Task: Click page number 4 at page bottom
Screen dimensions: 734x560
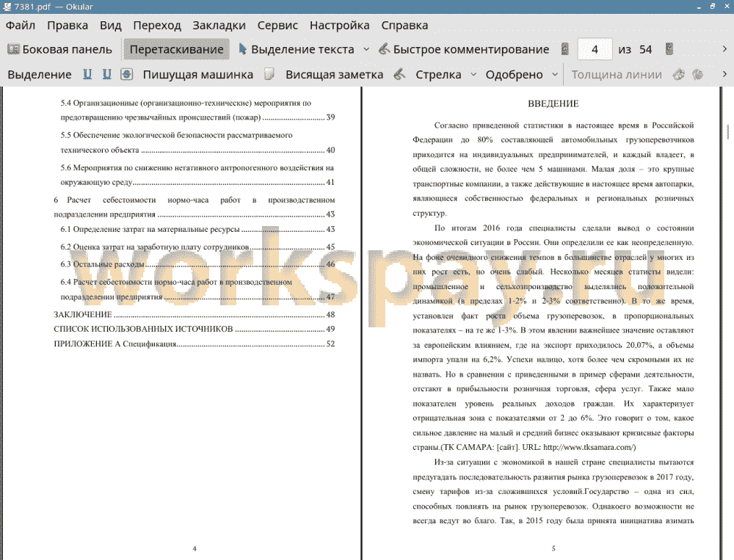Action: point(195,548)
